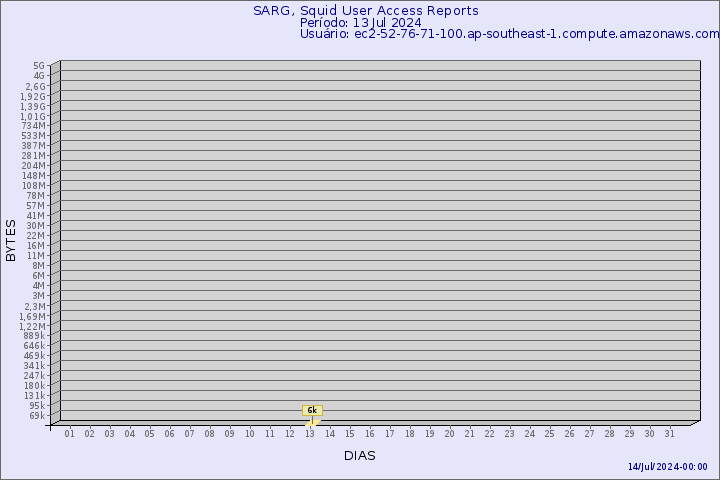Click the '5G' y-axis value
This screenshot has width=720, height=480.
(39, 66)
